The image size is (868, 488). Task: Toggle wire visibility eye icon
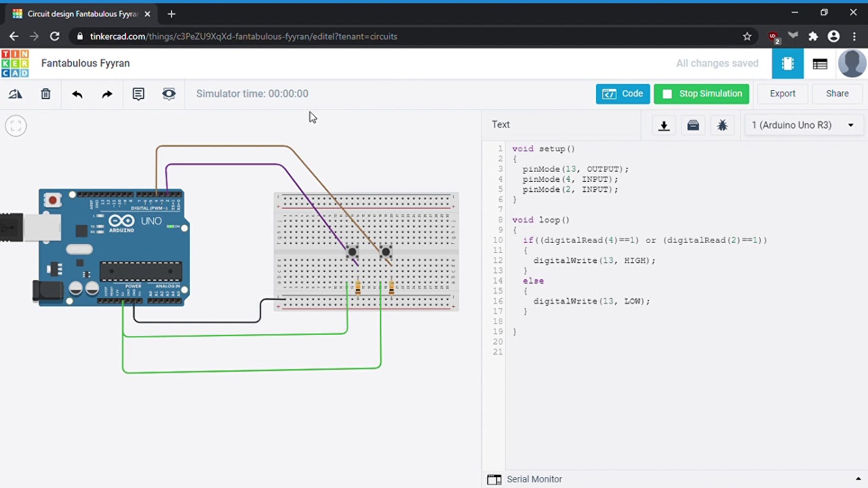[x=169, y=94]
